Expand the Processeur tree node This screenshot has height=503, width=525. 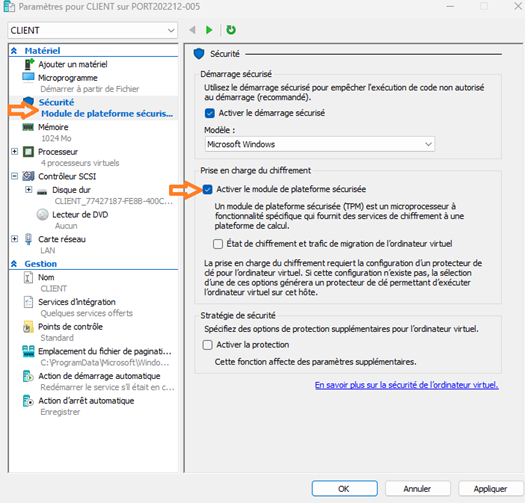coord(14,152)
